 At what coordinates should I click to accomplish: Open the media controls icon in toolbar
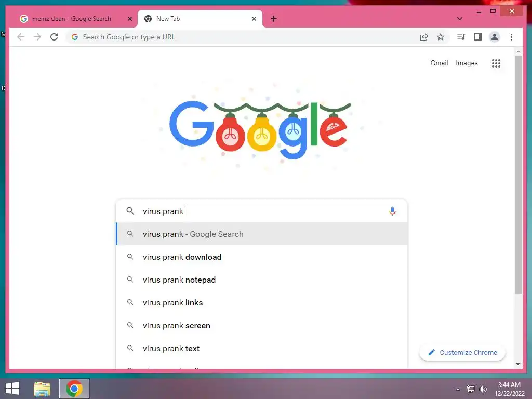pyautogui.click(x=461, y=37)
